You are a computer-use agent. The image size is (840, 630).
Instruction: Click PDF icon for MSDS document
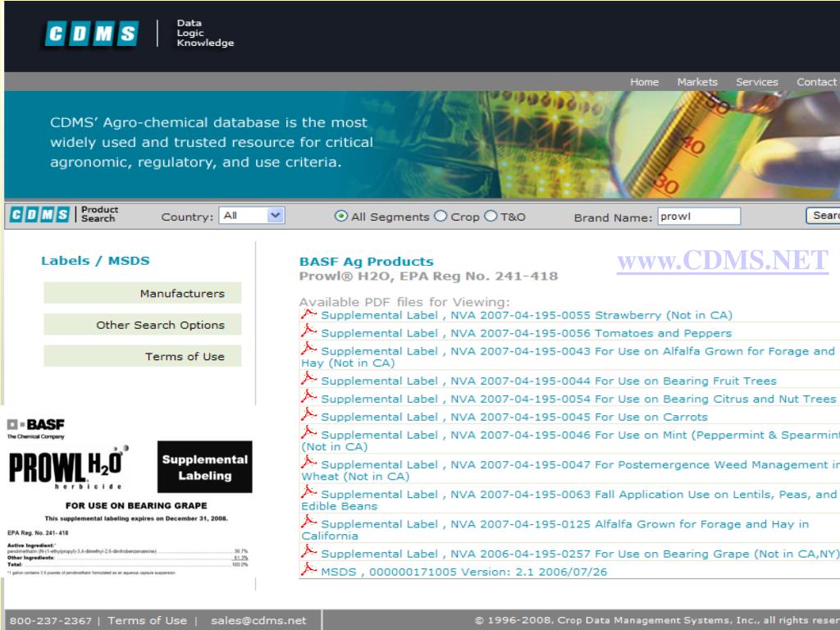(308, 571)
